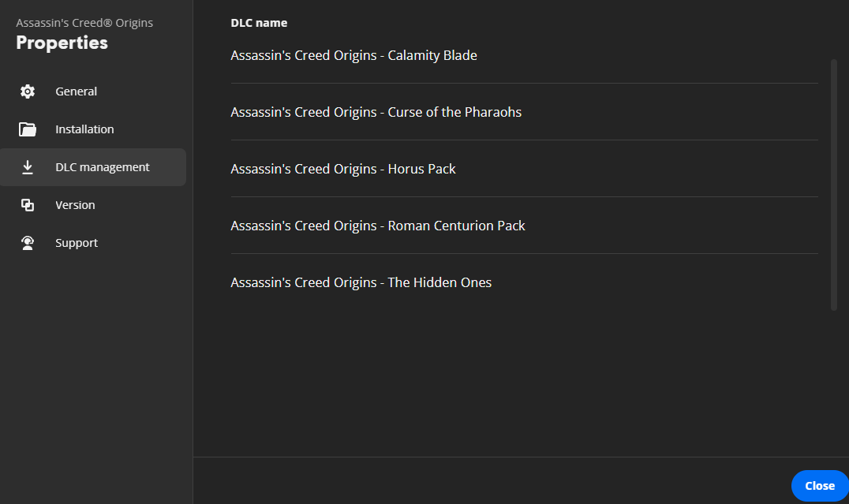This screenshot has height=504, width=849.
Task: Click the DLC list vertical scrollbar
Action: click(x=834, y=184)
